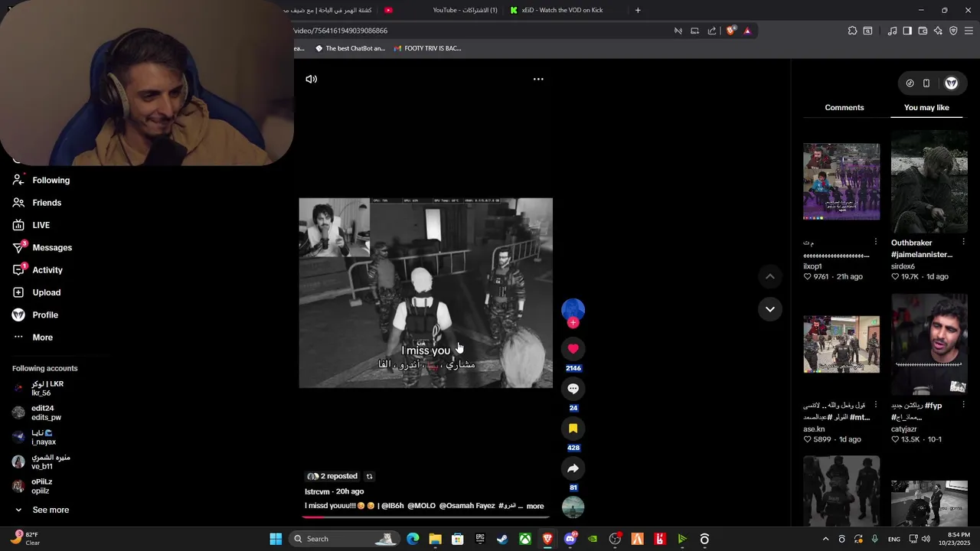Image resolution: width=980 pixels, height=551 pixels.
Task: Mute the TikTok video with speaker icon
Action: click(311, 79)
